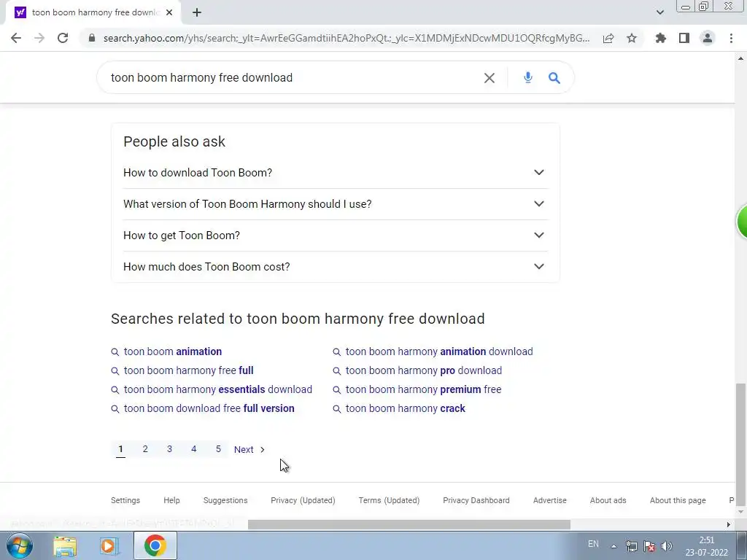Open the network tray icon

click(x=632, y=546)
